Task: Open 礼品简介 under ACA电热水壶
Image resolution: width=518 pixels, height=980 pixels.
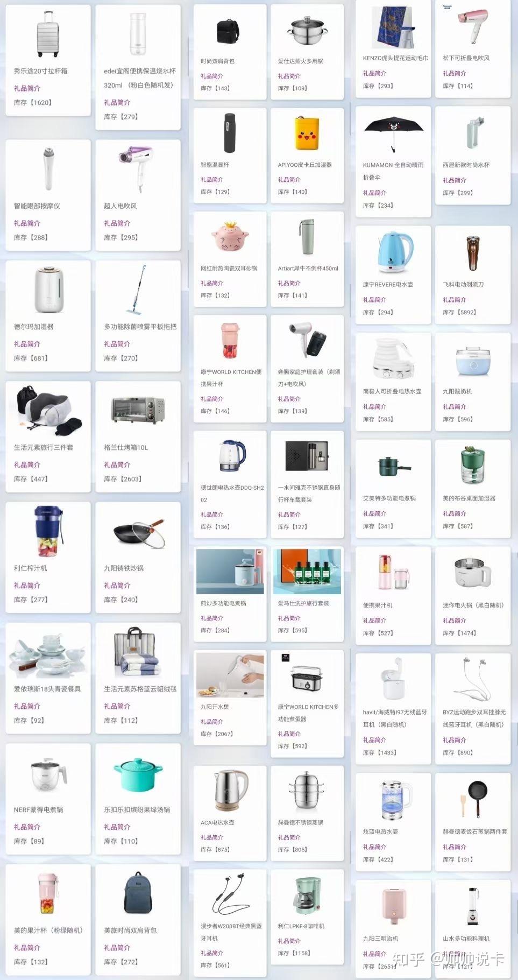Action: pos(212,837)
